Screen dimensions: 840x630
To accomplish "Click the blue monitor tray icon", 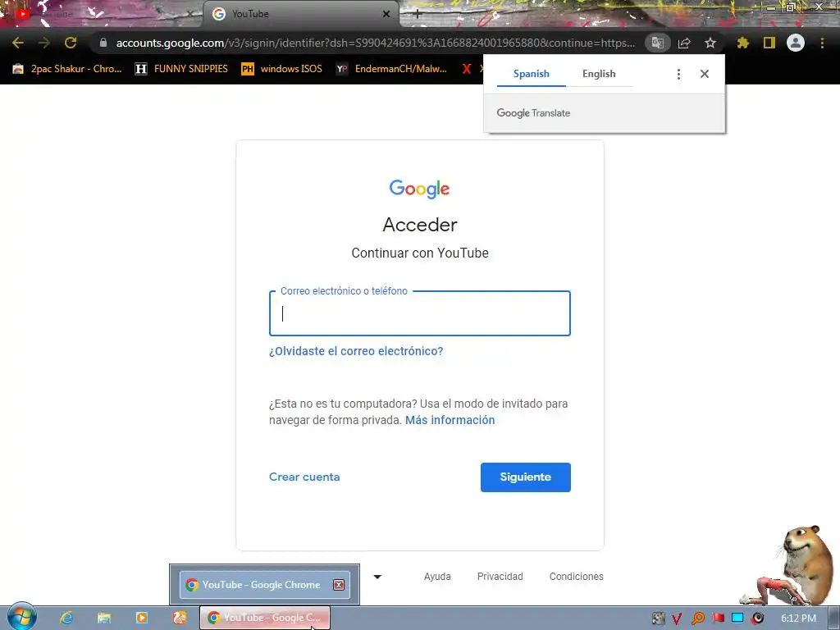I will tap(737, 619).
